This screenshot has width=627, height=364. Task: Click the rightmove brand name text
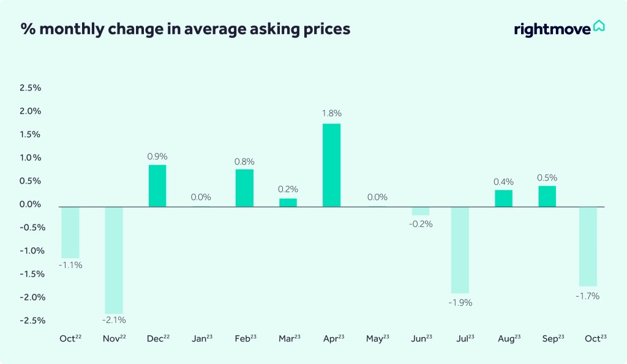tap(552, 29)
